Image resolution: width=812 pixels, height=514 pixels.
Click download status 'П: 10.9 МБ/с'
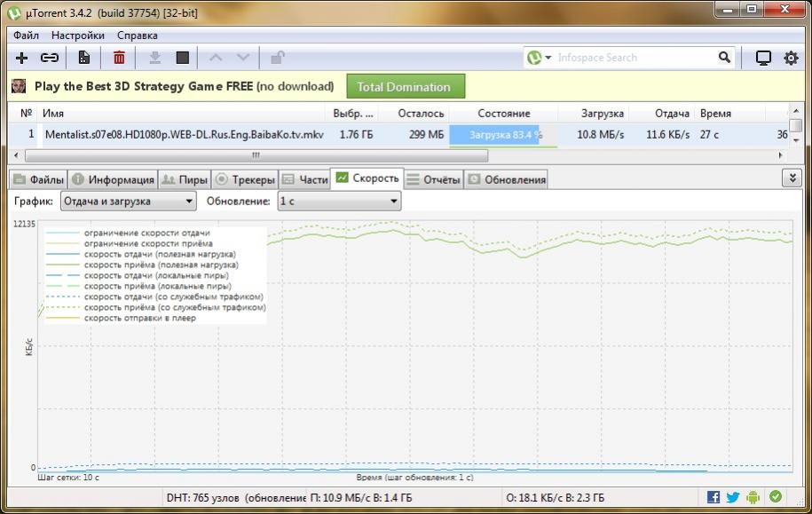[x=340, y=498]
